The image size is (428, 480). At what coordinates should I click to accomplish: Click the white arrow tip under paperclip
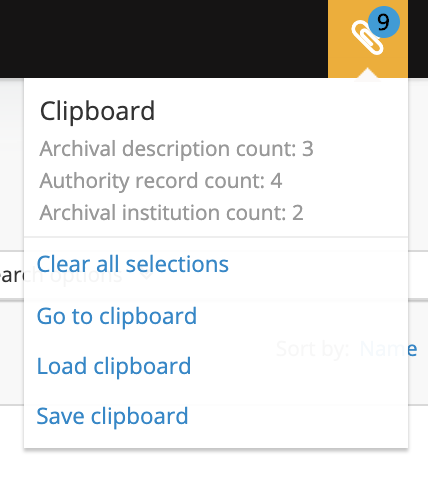point(367,74)
